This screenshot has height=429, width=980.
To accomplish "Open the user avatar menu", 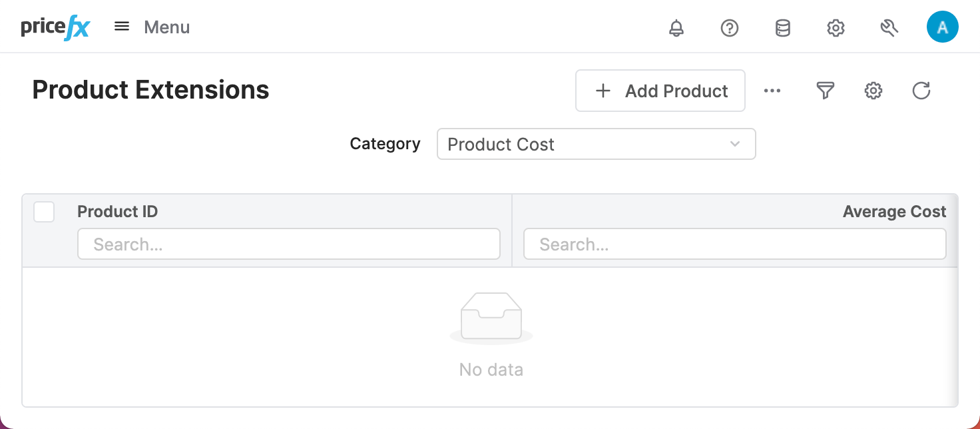I will [942, 28].
